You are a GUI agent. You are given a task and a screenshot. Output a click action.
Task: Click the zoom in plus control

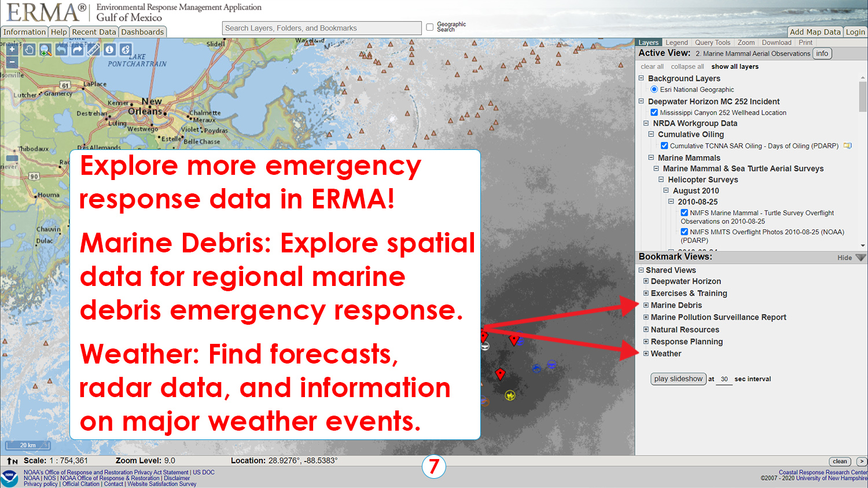tap(12, 49)
